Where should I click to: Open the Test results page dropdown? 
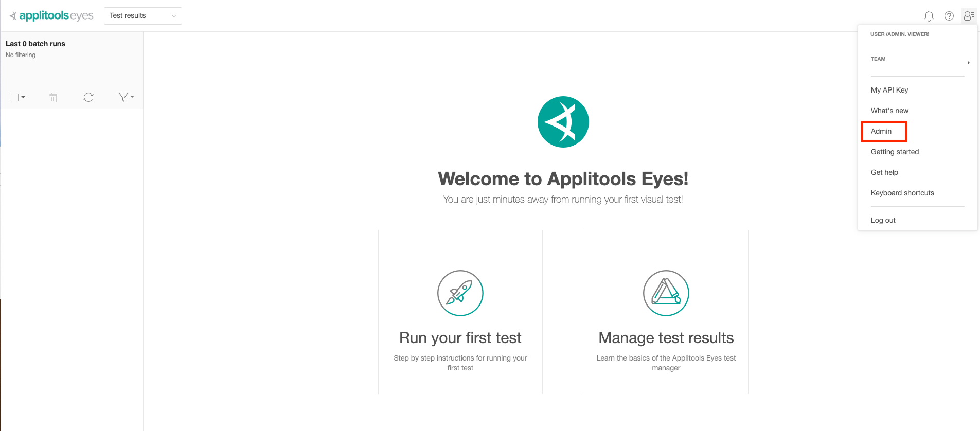point(143,16)
